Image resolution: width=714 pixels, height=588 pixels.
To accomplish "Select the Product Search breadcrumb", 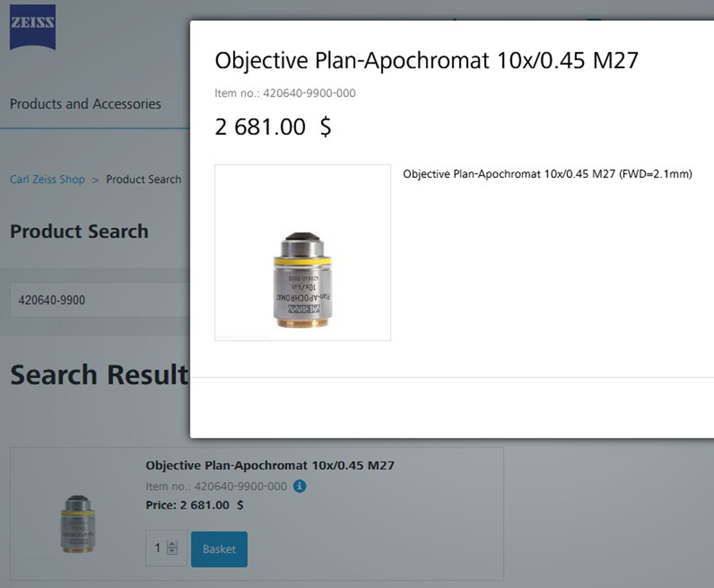I will click(x=144, y=179).
